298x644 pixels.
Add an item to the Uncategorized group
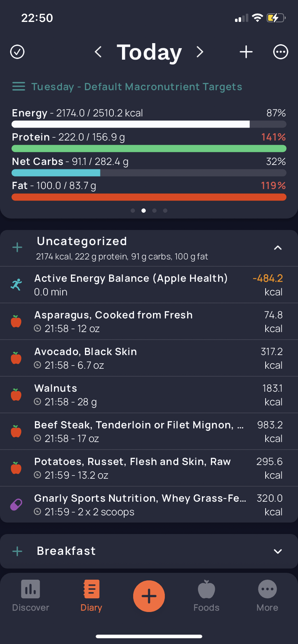[17, 247]
